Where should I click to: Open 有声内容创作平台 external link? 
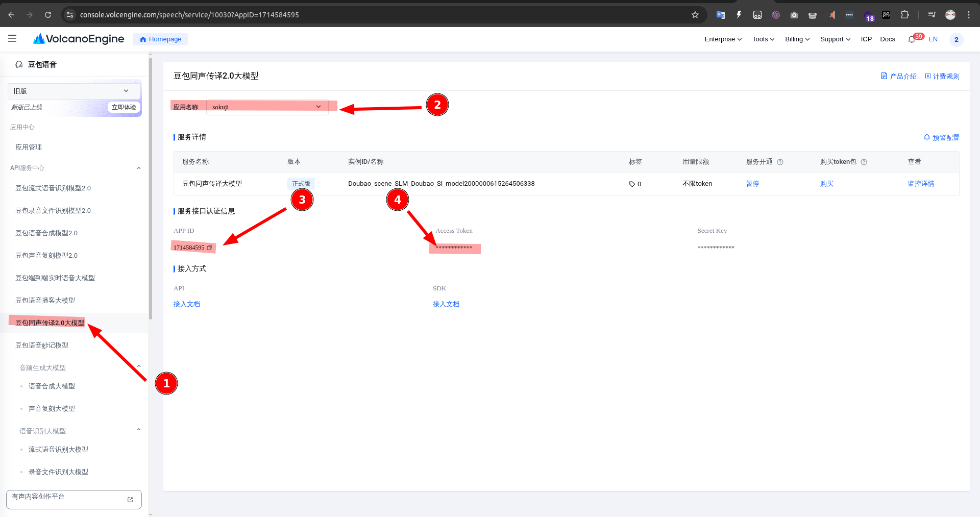[74, 500]
